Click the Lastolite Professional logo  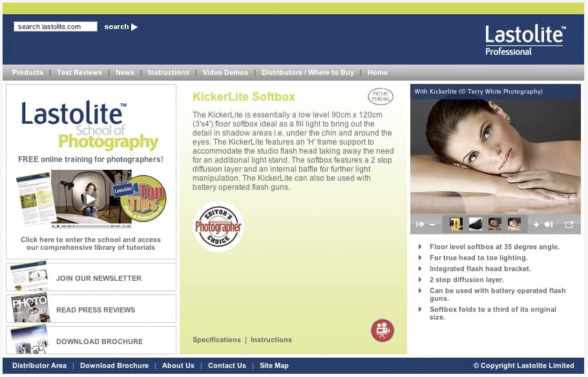[525, 40]
